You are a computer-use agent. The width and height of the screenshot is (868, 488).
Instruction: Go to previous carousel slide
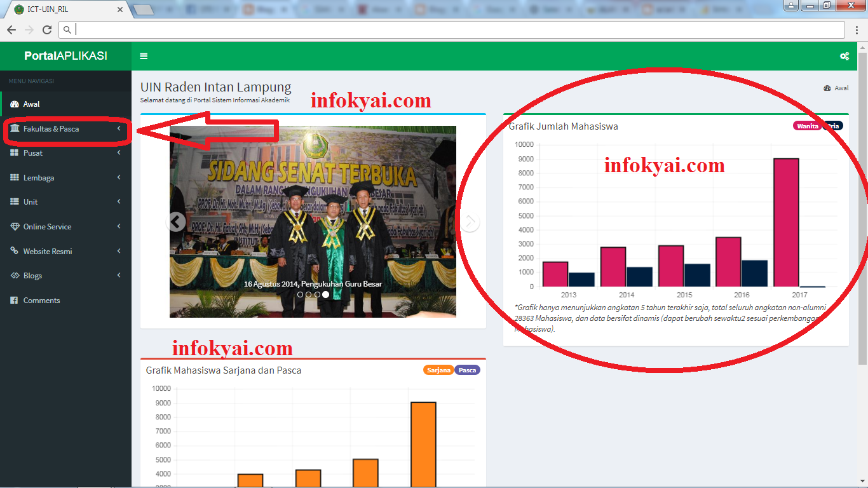pyautogui.click(x=177, y=222)
